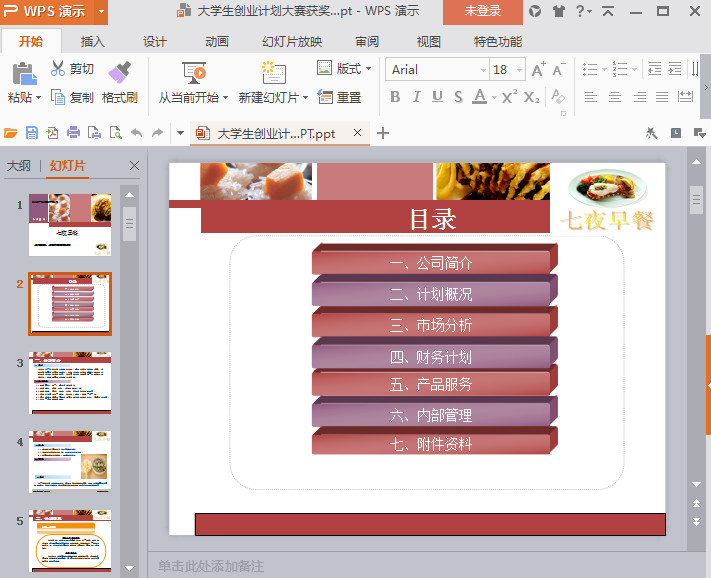Open font color dropdown arrow
Image resolution: width=711 pixels, height=578 pixels.
pos(494,97)
